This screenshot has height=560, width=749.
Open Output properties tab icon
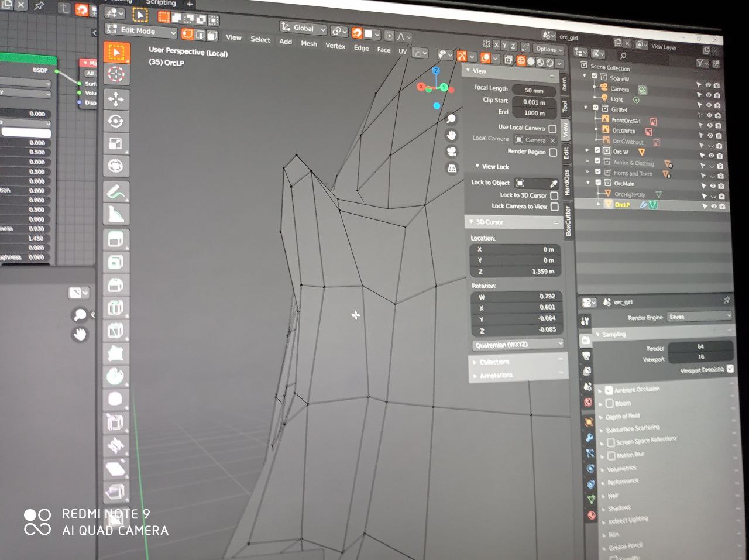click(x=586, y=356)
